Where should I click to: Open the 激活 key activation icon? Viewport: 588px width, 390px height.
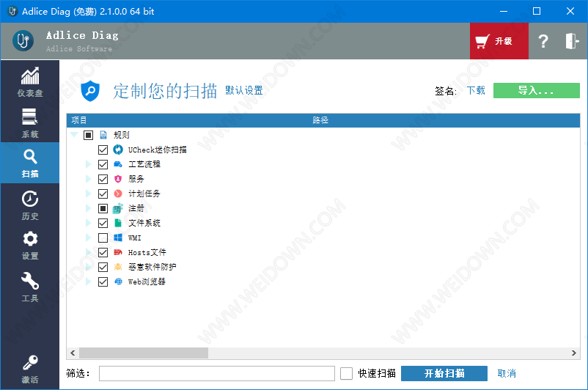(30, 363)
